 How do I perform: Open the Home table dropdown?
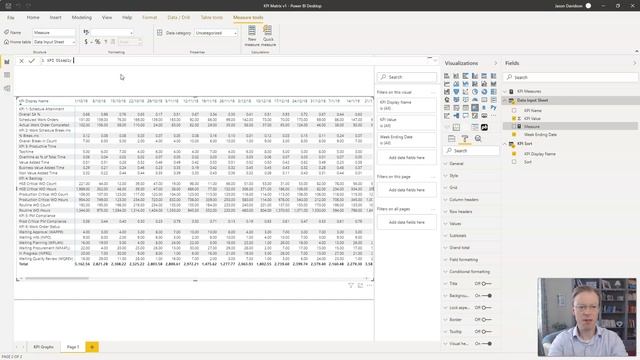54,42
